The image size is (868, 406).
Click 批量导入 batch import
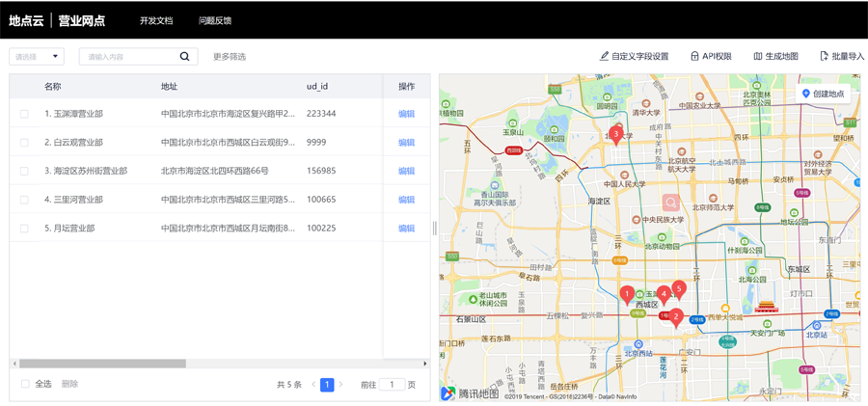click(842, 57)
